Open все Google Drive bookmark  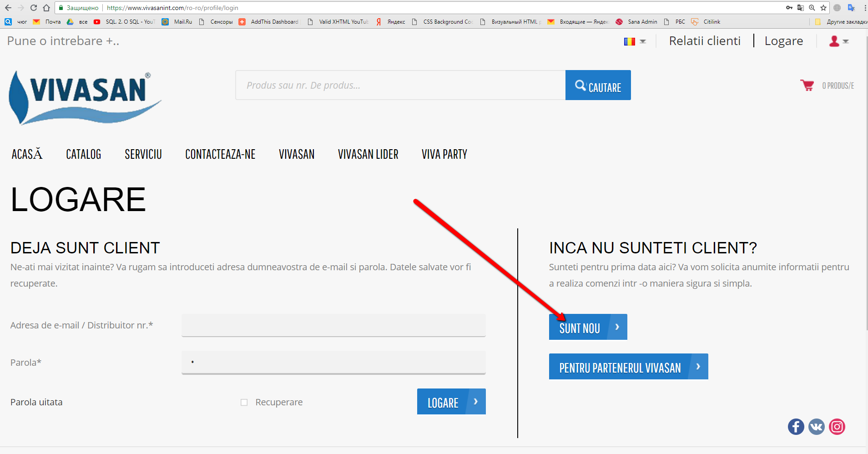coord(77,21)
